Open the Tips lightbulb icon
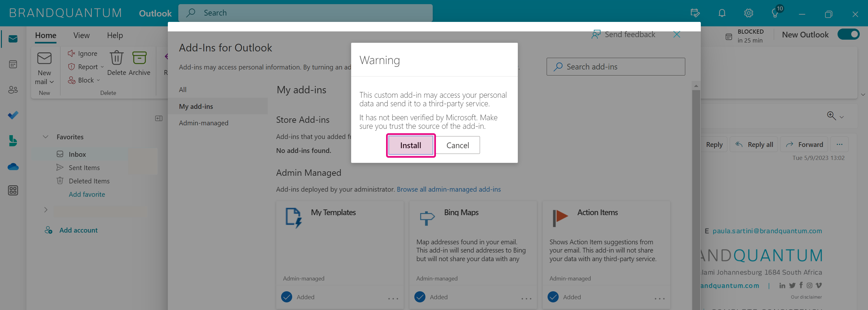The width and height of the screenshot is (868, 310). [775, 13]
